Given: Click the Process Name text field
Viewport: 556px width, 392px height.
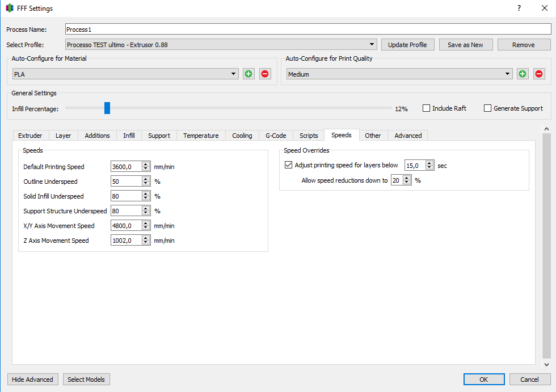Looking at the screenshot, I should [x=306, y=29].
